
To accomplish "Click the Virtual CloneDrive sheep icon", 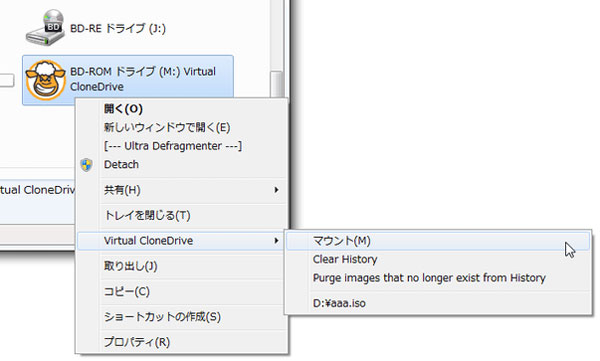I will pyautogui.click(x=45, y=80).
